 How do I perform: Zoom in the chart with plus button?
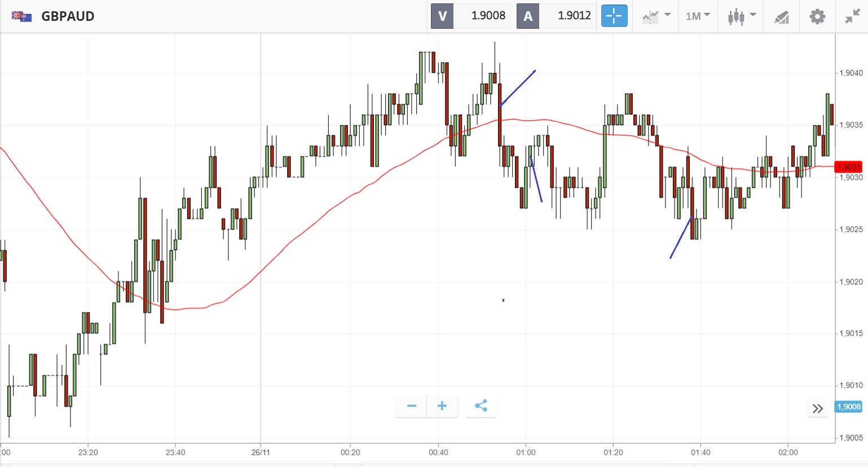click(x=442, y=406)
